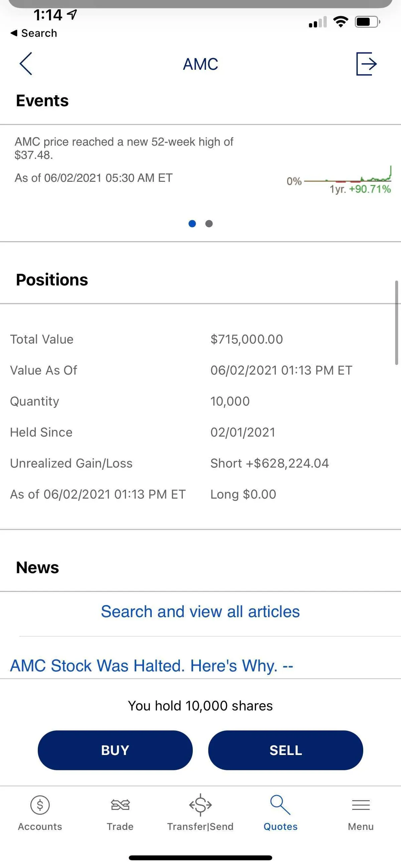Image resolution: width=401 pixels, height=868 pixels.
Task: Tap the Wi-Fi status icon
Action: 341,22
